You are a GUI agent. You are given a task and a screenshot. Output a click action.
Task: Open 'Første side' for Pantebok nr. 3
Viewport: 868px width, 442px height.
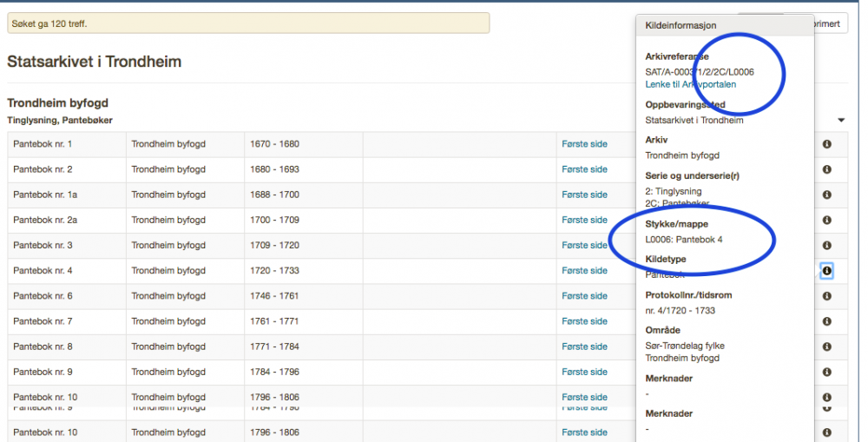(584, 246)
